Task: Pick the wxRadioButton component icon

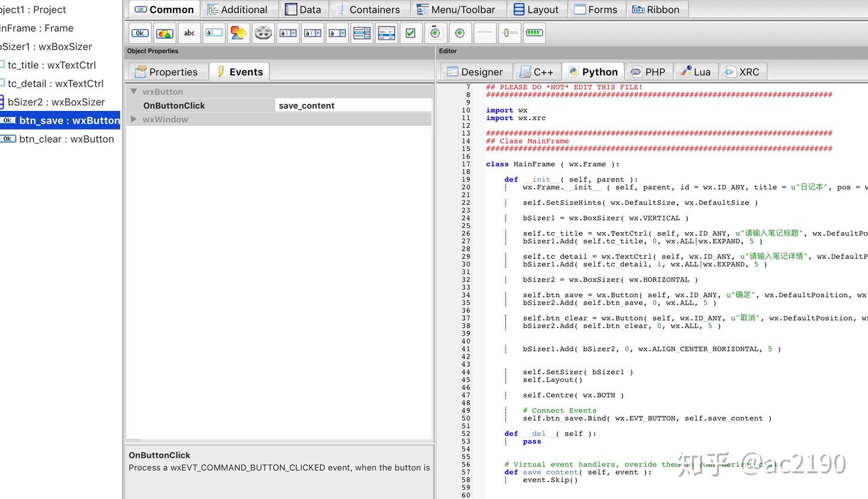Action: 460,33
